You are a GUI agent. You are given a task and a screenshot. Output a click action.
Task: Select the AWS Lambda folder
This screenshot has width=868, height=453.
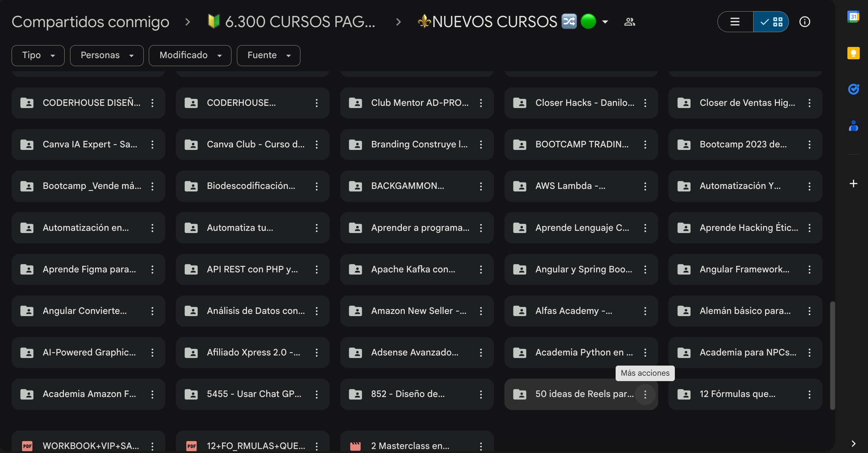(570, 186)
